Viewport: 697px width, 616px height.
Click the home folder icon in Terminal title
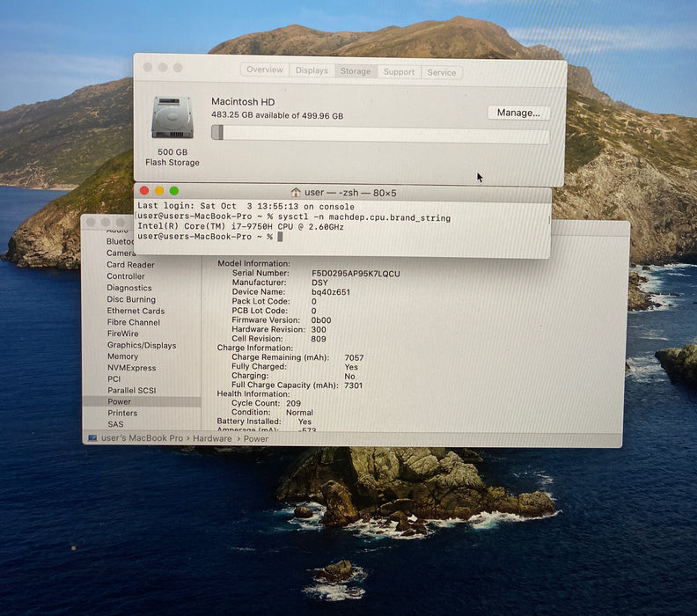[296, 192]
